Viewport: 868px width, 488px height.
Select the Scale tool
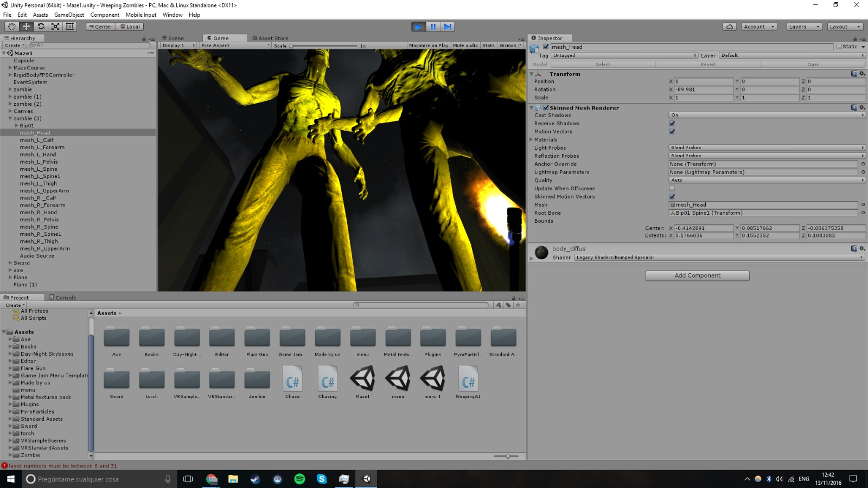[x=55, y=27]
